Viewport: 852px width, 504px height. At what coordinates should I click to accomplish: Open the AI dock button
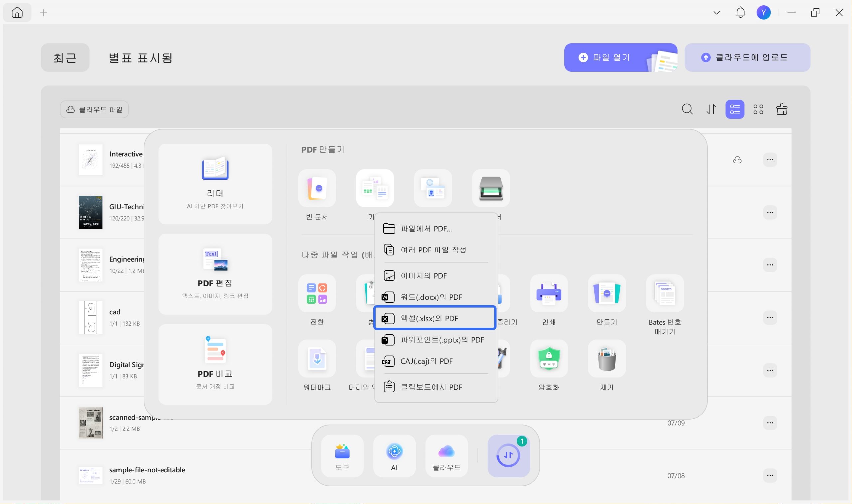(394, 456)
